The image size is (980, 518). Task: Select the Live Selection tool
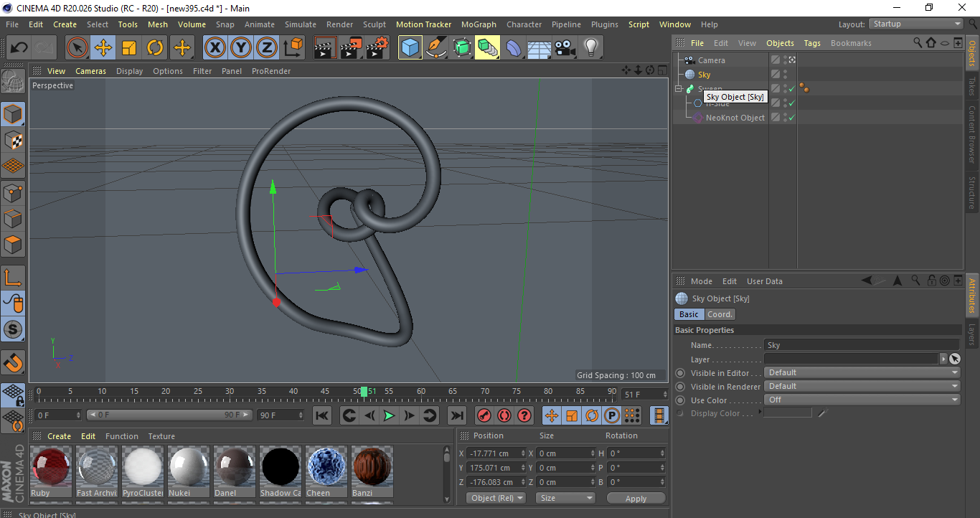point(77,48)
